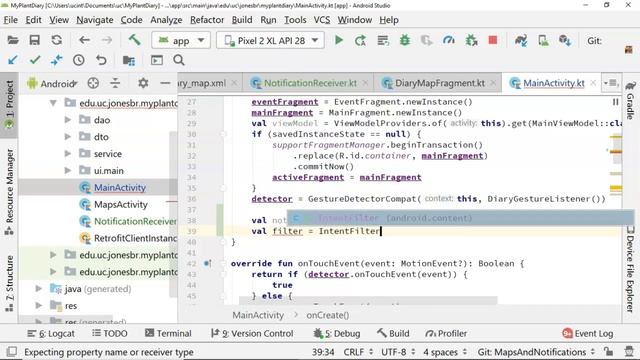The image size is (640, 360).
Task: Open the Profile speedometer icon
Action: pyautogui.click(x=449, y=40)
